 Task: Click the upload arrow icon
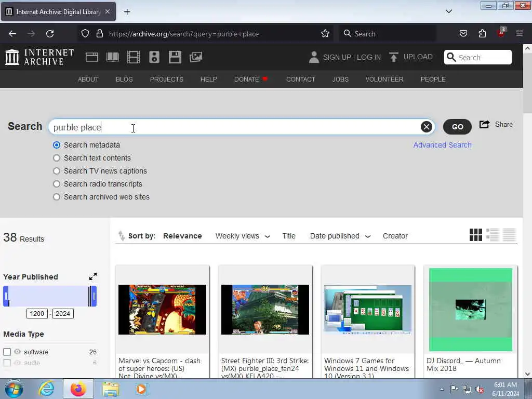pos(394,57)
